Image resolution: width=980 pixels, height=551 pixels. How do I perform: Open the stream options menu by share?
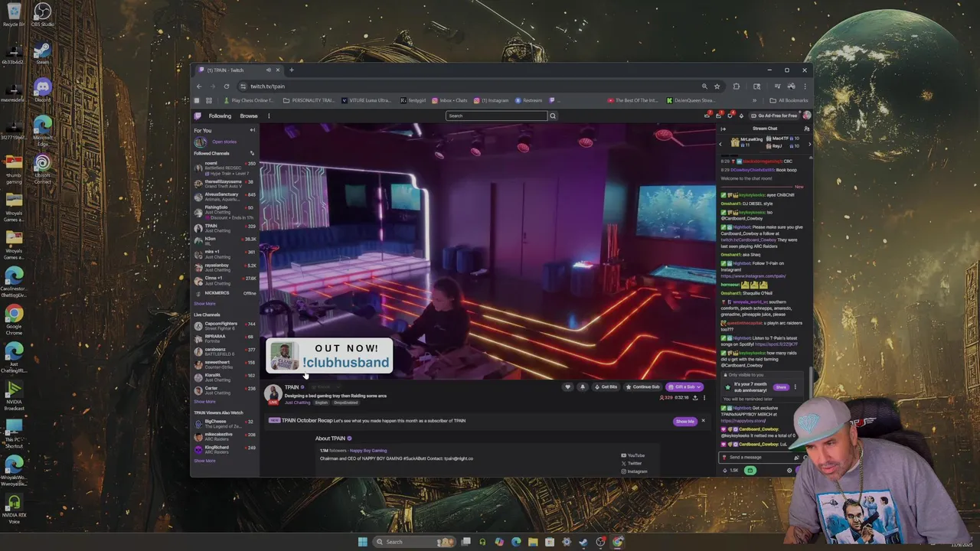click(704, 398)
